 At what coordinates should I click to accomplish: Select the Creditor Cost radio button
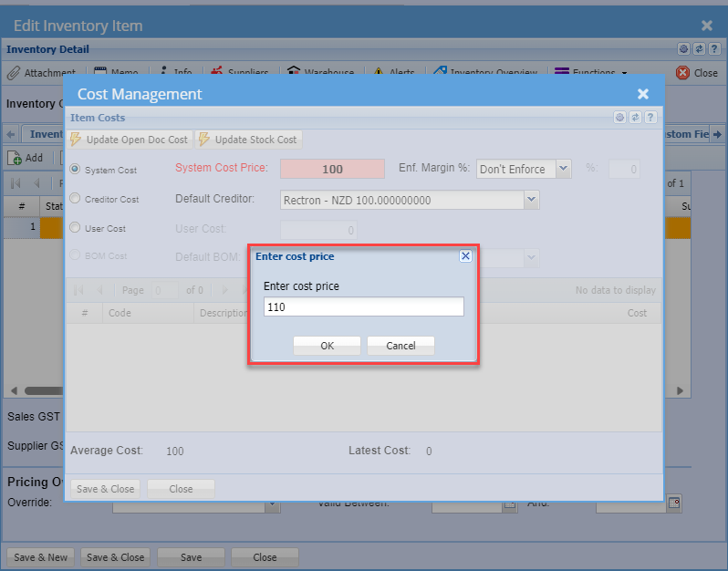click(76, 199)
